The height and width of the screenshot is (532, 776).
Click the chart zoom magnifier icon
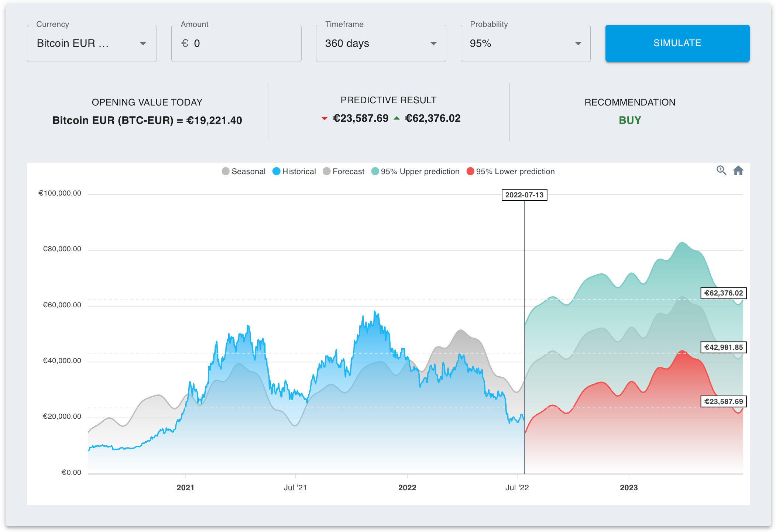[721, 170]
